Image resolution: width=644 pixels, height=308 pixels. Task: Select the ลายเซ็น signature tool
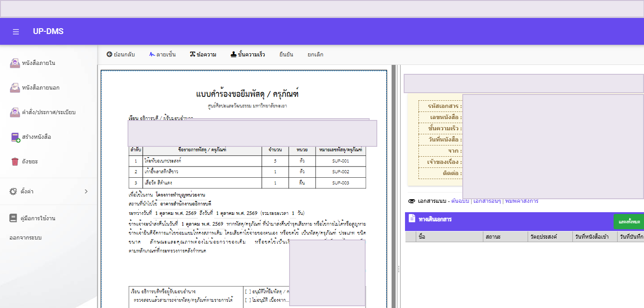point(162,55)
